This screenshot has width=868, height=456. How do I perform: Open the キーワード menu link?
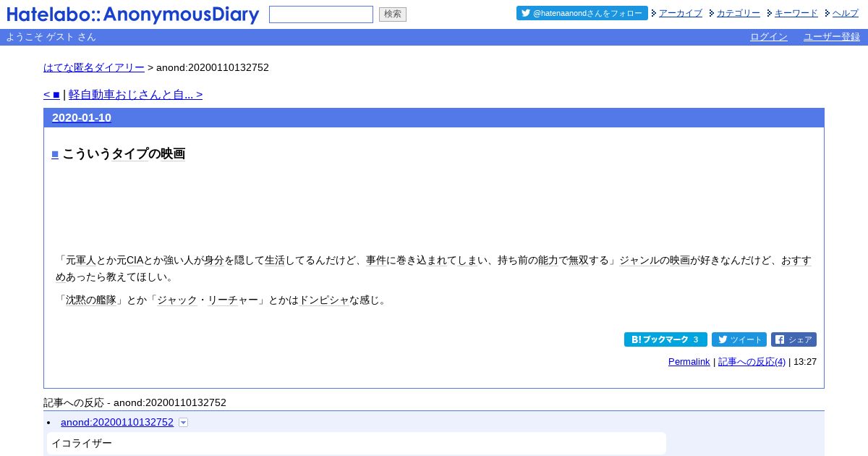point(796,13)
